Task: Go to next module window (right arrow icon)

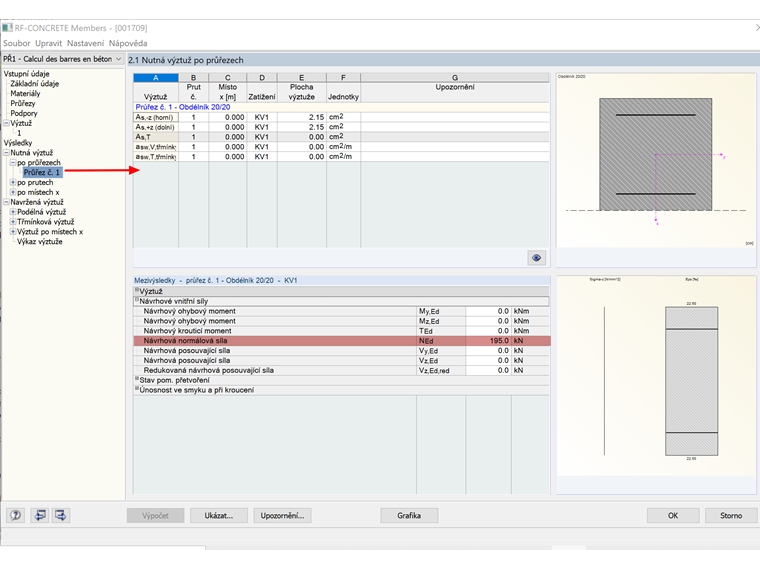Action: (x=61, y=515)
